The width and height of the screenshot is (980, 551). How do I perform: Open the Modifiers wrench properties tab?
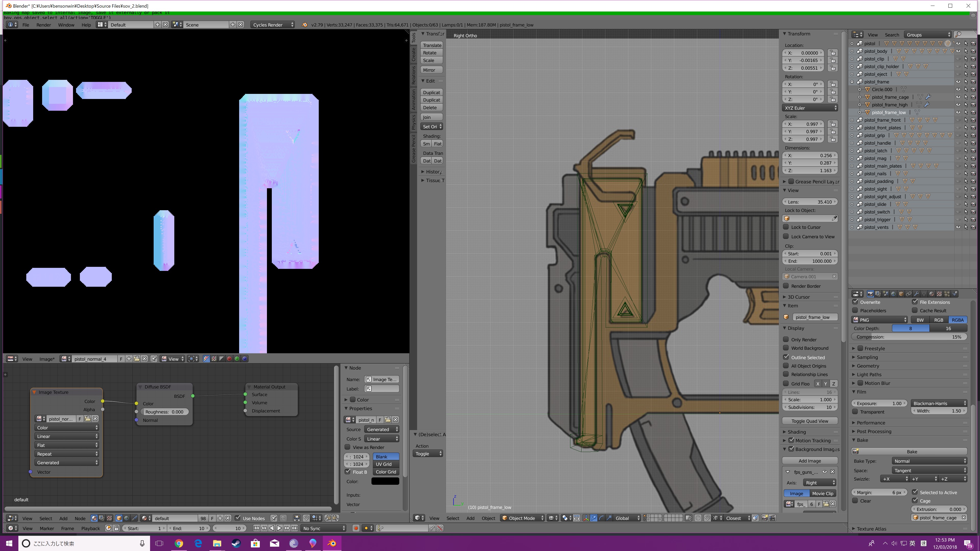(916, 294)
